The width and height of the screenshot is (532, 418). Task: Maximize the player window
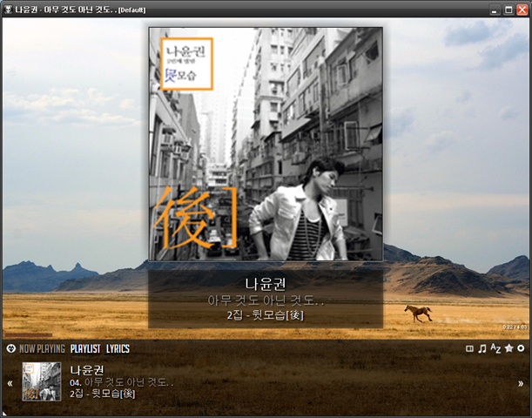[x=508, y=10]
